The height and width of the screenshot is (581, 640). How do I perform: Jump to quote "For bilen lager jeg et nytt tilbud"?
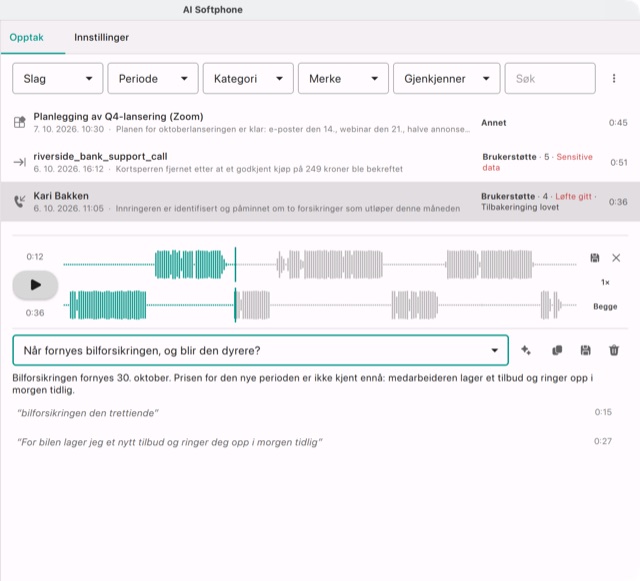coord(169,442)
